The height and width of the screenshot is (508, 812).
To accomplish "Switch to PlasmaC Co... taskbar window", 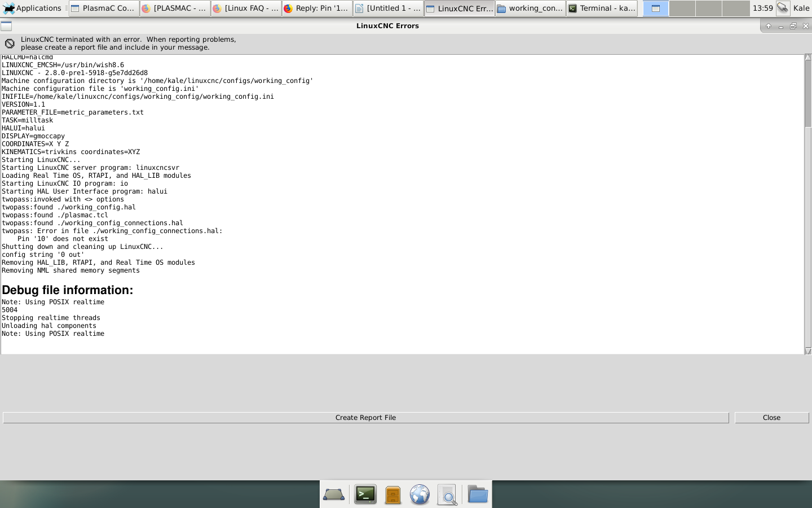I will click(104, 8).
